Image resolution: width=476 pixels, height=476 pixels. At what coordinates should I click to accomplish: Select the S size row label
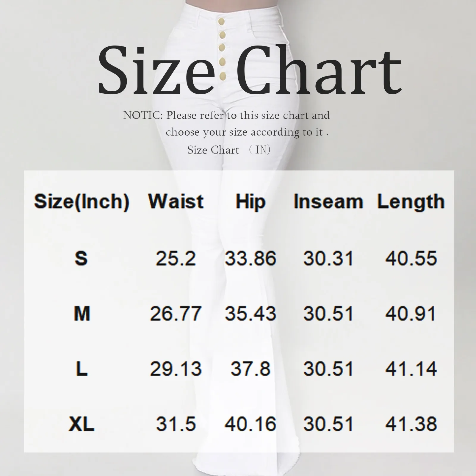pos(81,258)
